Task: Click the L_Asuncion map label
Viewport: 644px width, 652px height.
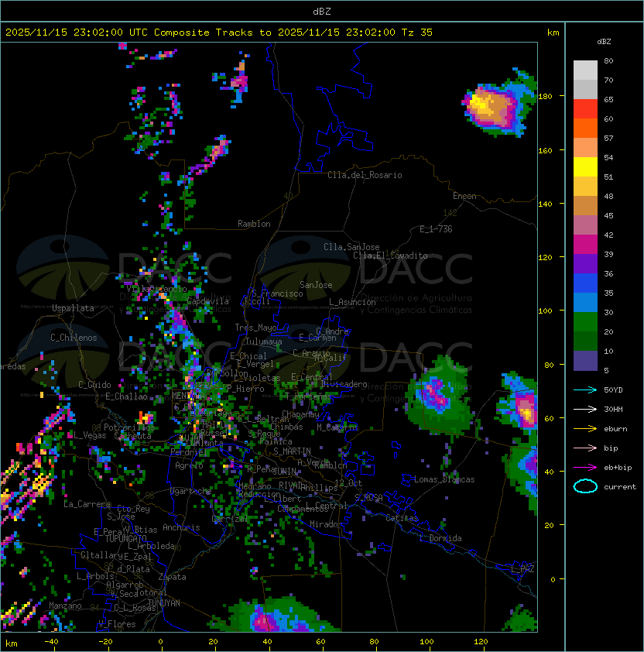Action: (x=352, y=302)
